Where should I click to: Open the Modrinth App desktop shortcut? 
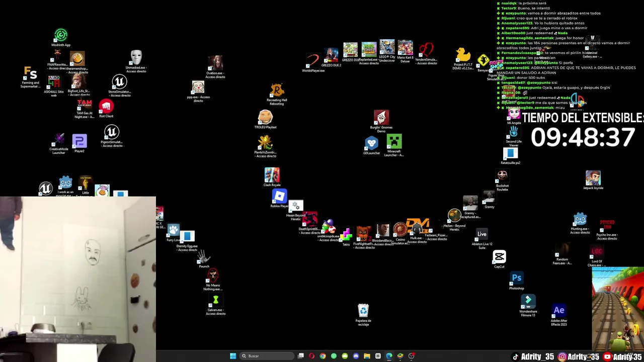[61, 38]
